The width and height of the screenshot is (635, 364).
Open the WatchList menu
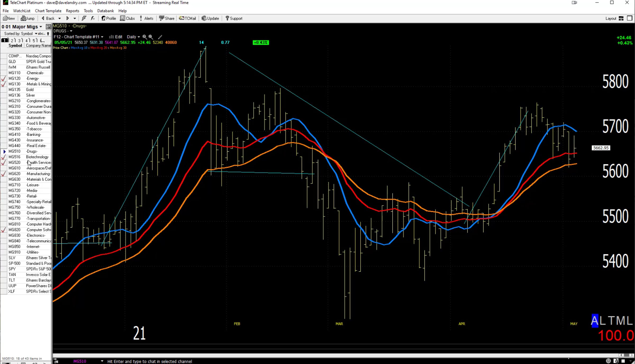(x=22, y=11)
